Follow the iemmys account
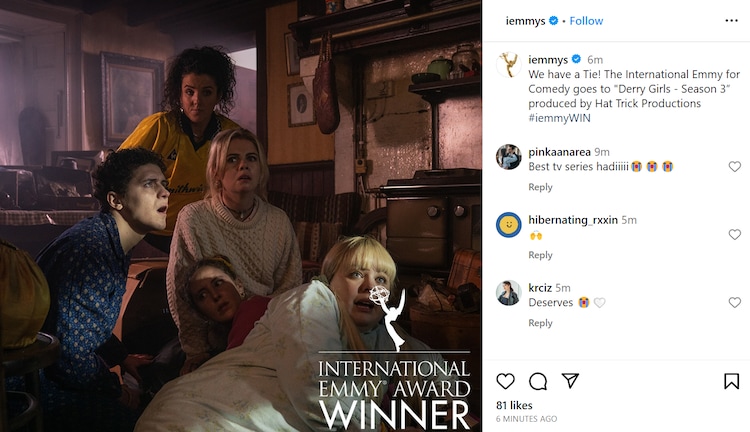Viewport: 750px width, 432px height. [586, 21]
